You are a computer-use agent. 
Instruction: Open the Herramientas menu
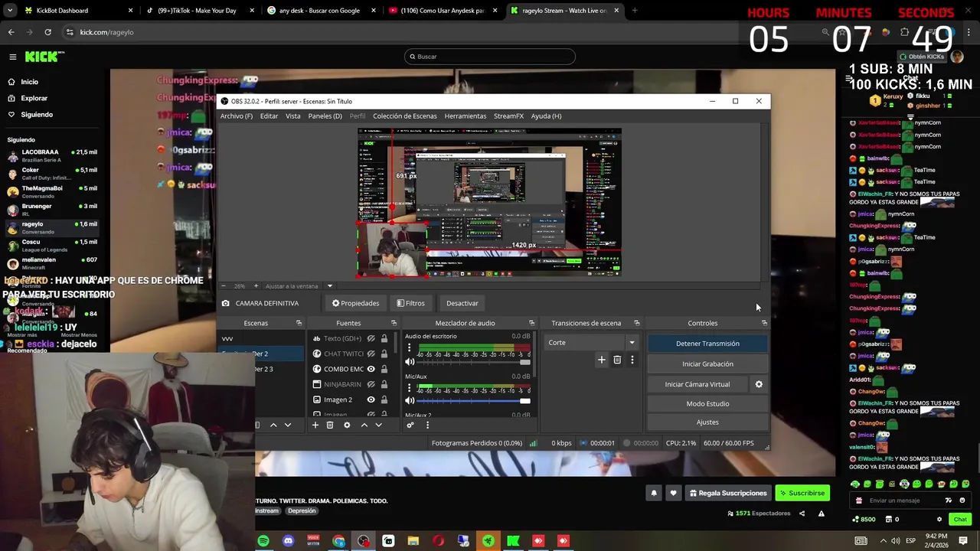click(465, 116)
